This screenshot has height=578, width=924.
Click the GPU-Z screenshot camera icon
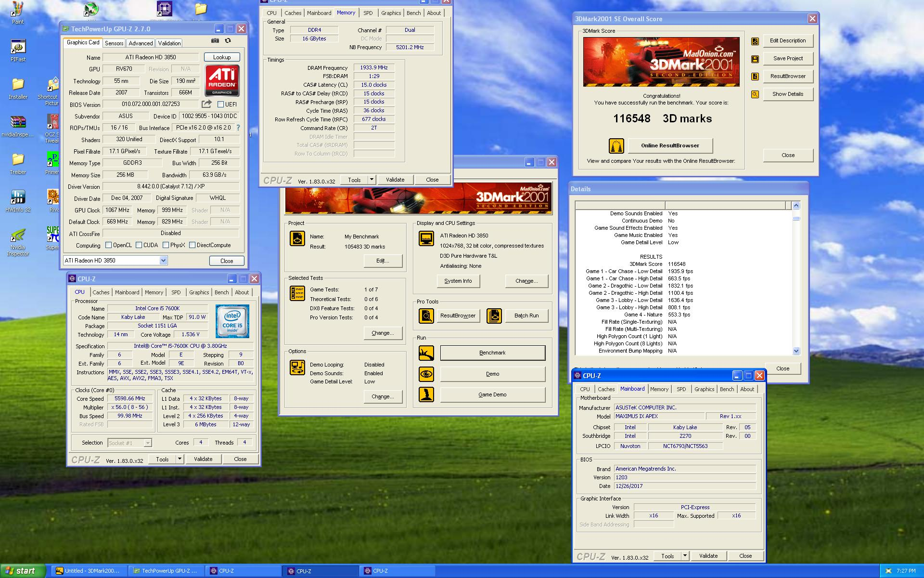(x=215, y=41)
